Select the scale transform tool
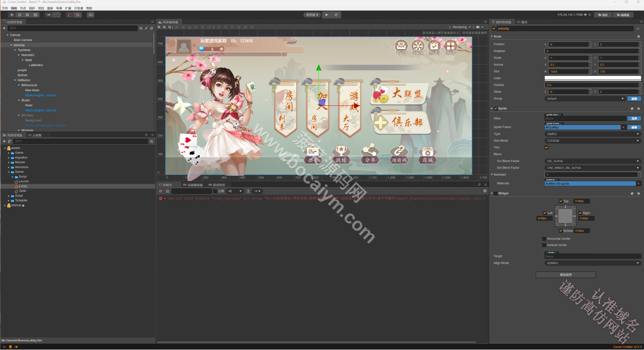The height and width of the screenshot is (350, 644). [27, 15]
